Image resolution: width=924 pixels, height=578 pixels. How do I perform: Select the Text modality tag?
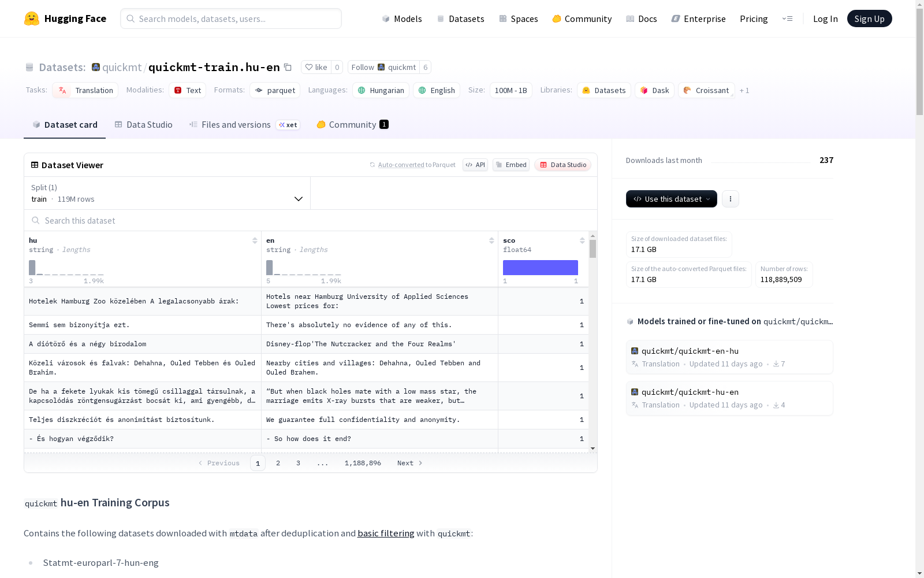[x=187, y=90]
